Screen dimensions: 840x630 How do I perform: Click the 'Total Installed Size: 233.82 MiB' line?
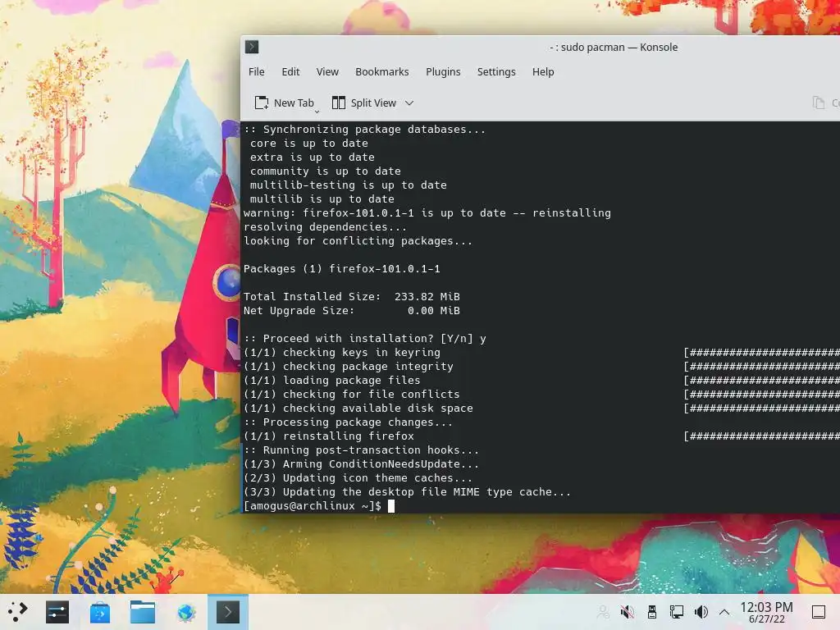[351, 297]
